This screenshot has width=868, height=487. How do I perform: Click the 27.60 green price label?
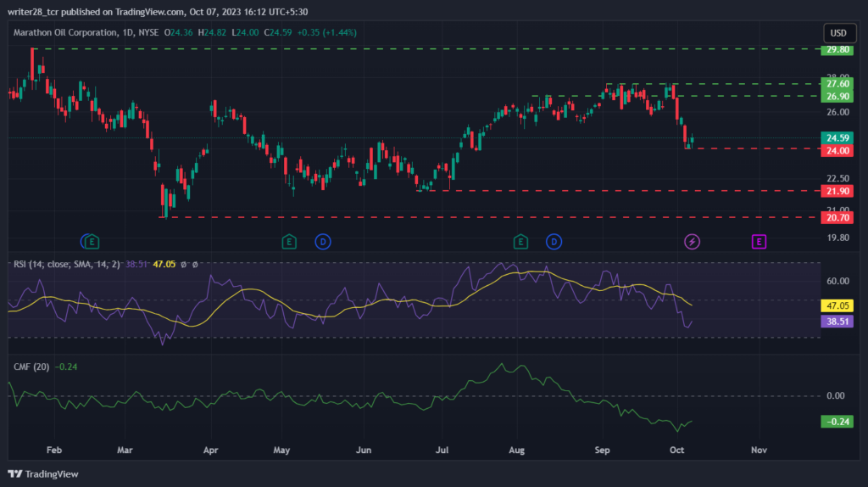click(837, 84)
